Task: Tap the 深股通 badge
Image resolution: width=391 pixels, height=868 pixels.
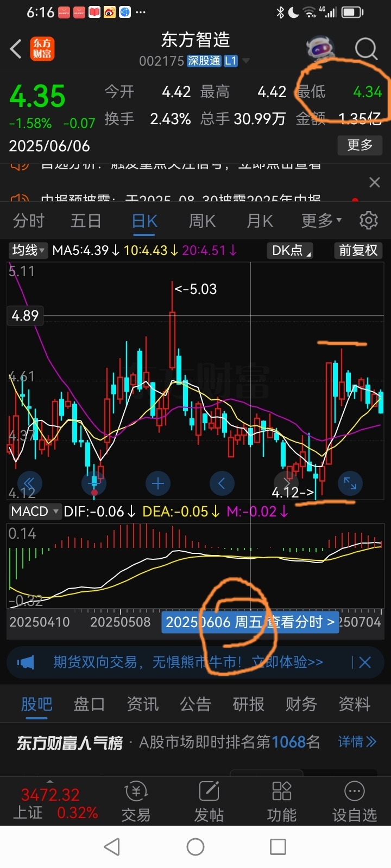Action: [x=204, y=61]
